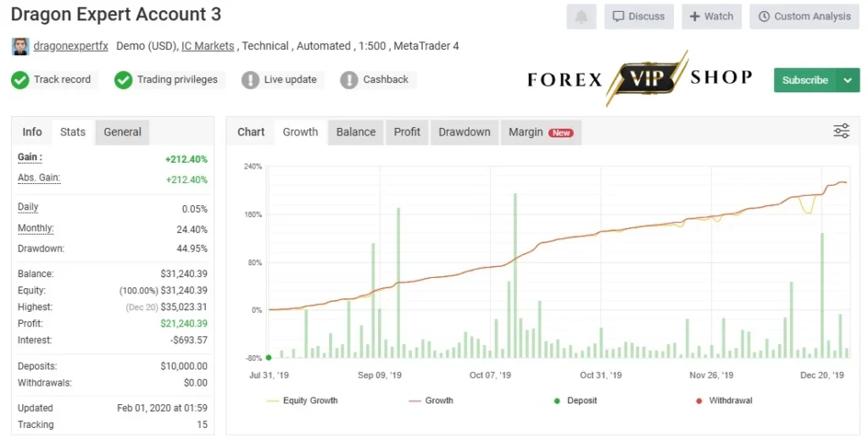Click the Dec 20, '19 axis date
The image size is (868, 439).
822,375
